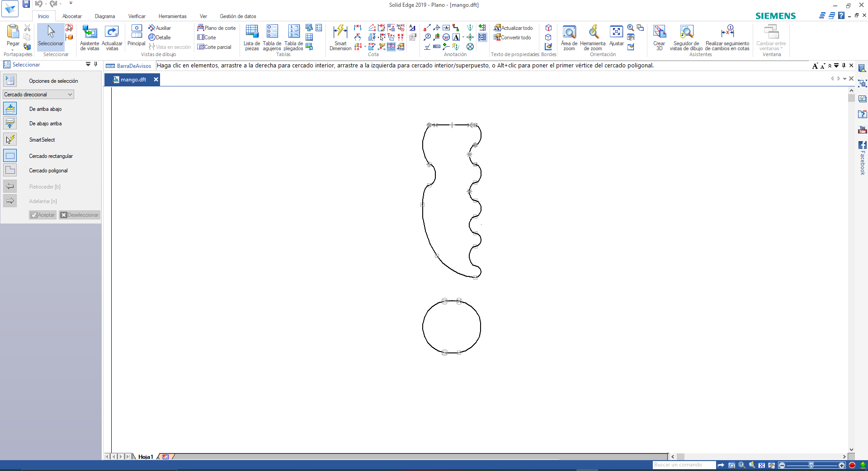
Task: Click the Actualizar todo property text button
Action: pos(513,28)
